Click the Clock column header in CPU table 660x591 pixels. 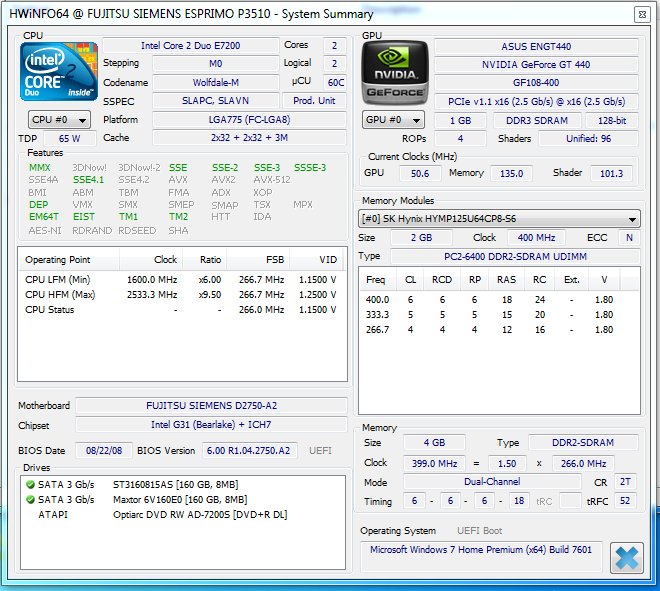(x=151, y=260)
